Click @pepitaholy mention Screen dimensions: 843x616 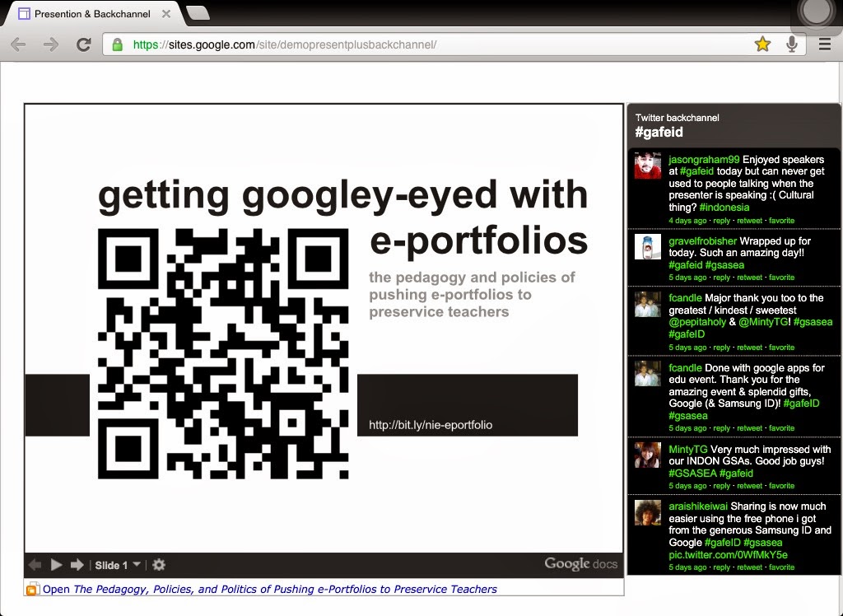click(x=697, y=322)
